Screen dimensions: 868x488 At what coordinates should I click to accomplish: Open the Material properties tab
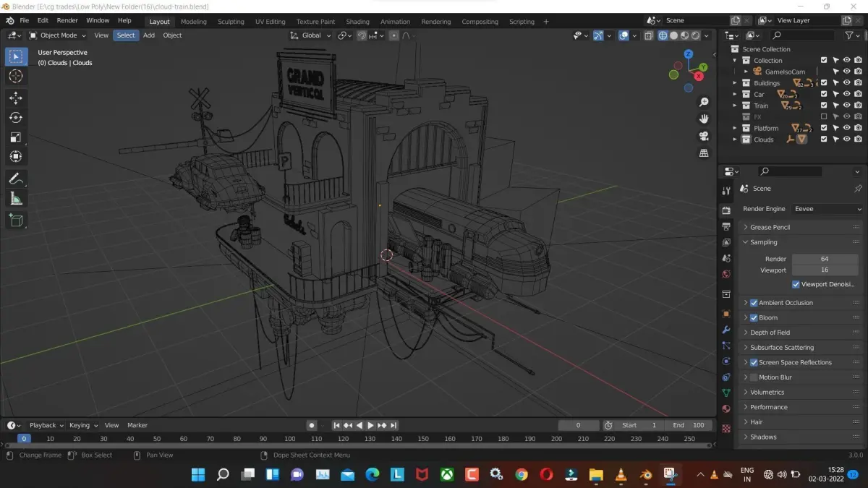pyautogui.click(x=726, y=408)
